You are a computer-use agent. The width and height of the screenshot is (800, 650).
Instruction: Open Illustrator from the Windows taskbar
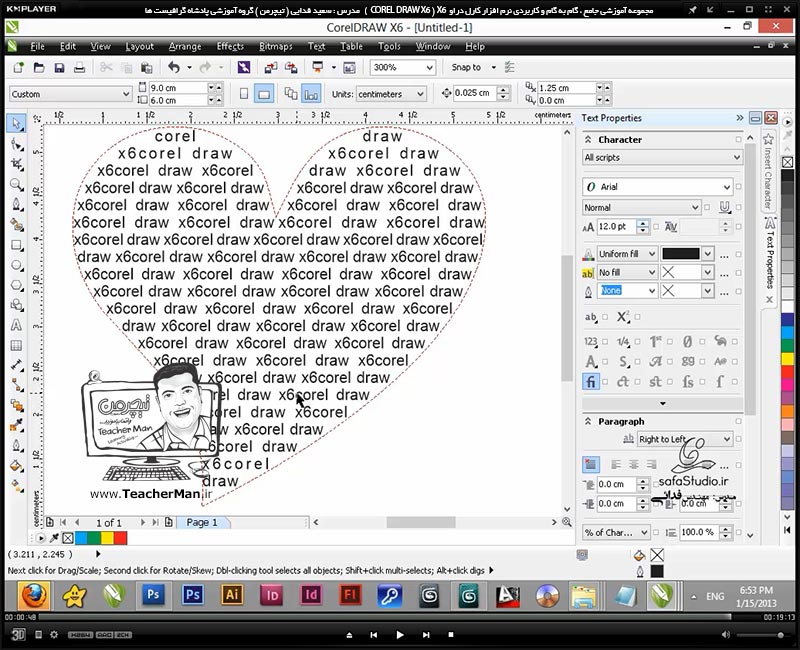click(x=232, y=594)
